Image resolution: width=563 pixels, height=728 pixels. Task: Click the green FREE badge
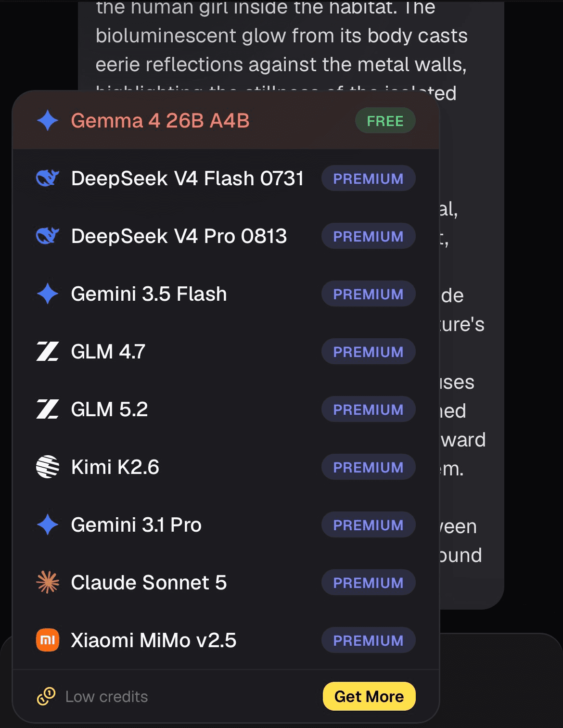pyautogui.click(x=385, y=120)
